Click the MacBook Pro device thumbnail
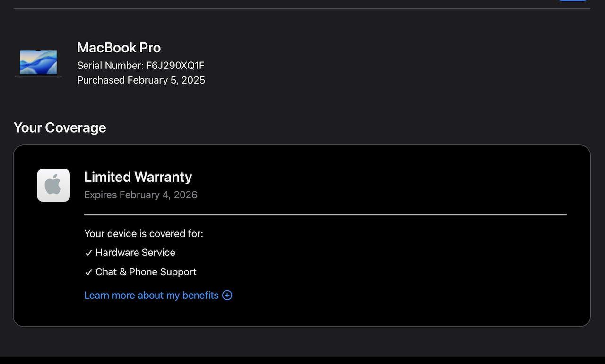The image size is (605, 364). pos(38,63)
